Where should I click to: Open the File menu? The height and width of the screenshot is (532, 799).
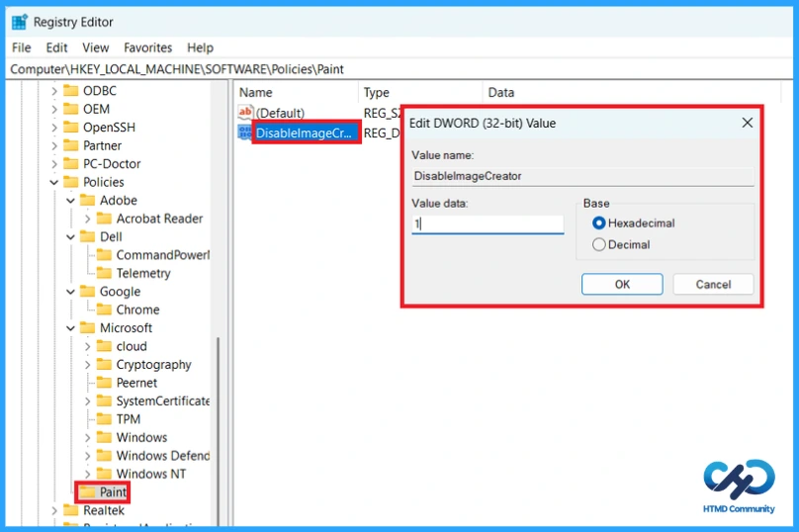[22, 47]
